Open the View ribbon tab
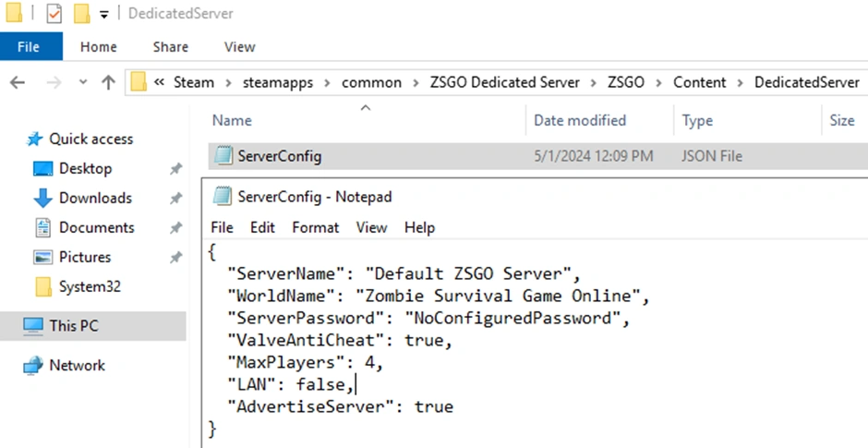The height and width of the screenshot is (448, 868). [239, 46]
